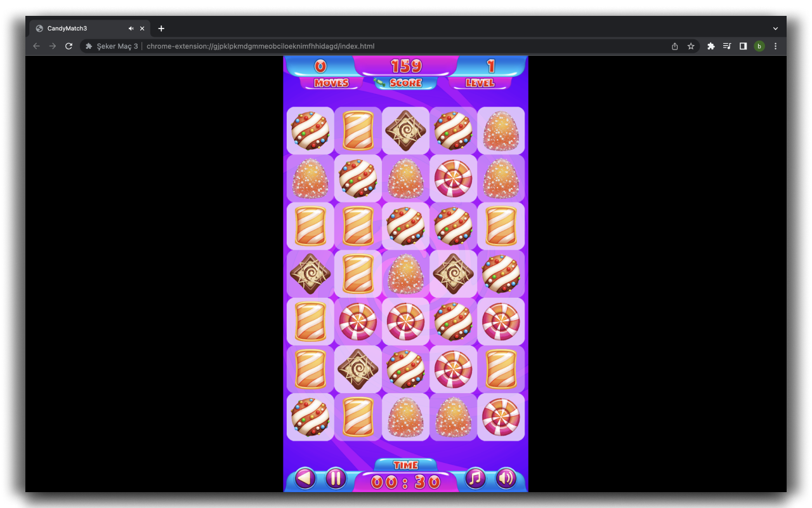Reload the page with the refresh icon
Image resolution: width=812 pixels, height=508 pixels.
tap(69, 46)
